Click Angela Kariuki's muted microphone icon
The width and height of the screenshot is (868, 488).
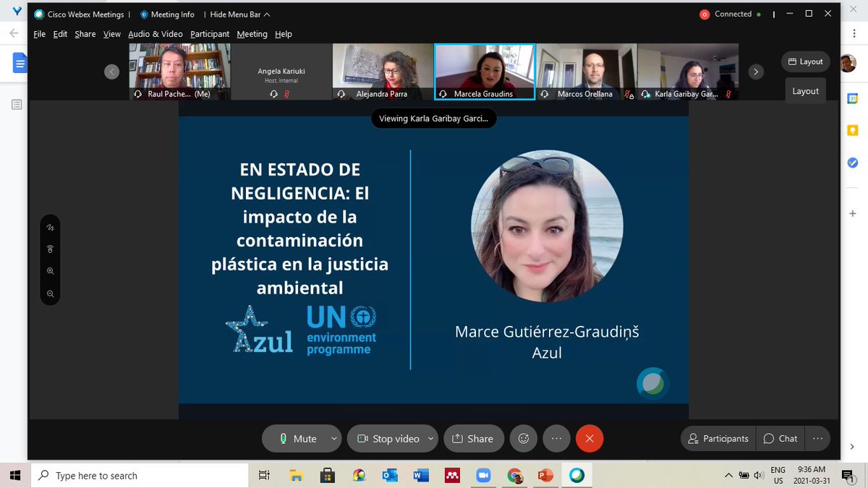click(287, 94)
